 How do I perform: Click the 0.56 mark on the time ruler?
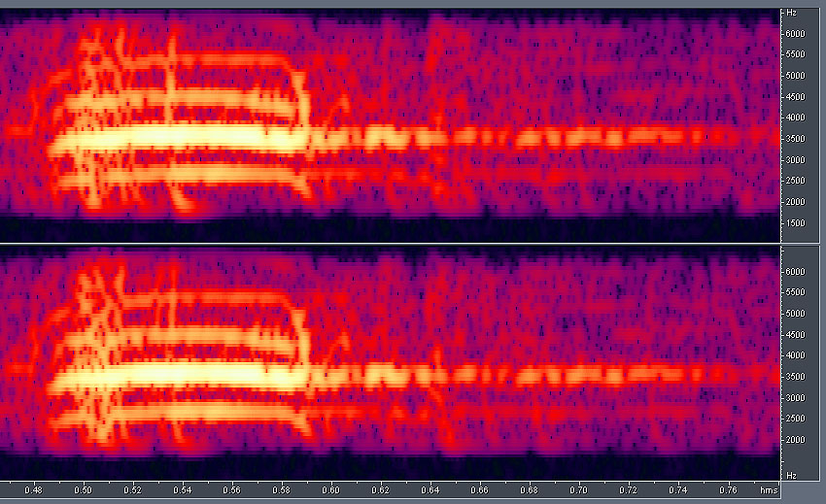(x=232, y=490)
